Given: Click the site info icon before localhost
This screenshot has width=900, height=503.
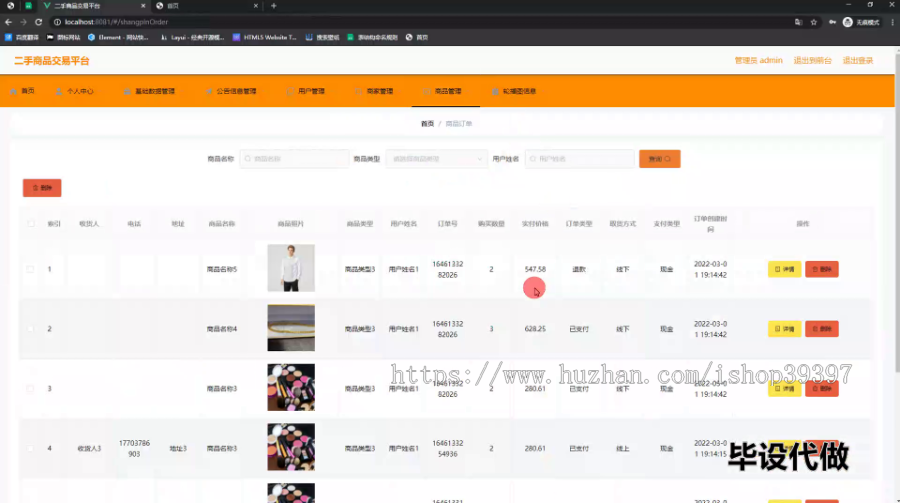Looking at the screenshot, I should (57, 22).
